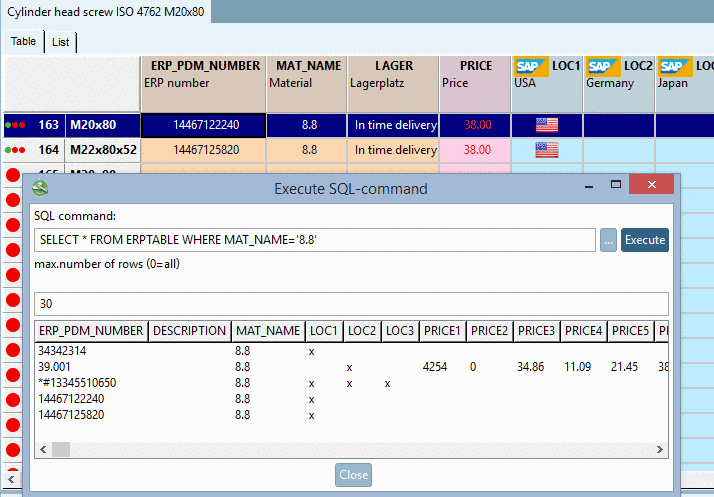Click value 11.09 in the results
This screenshot has height=497, width=714.
tap(577, 367)
